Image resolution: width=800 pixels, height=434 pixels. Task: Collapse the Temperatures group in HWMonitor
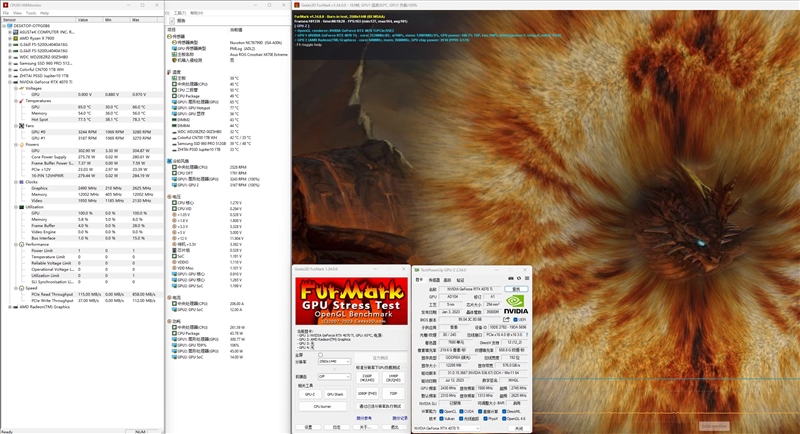tap(15, 101)
